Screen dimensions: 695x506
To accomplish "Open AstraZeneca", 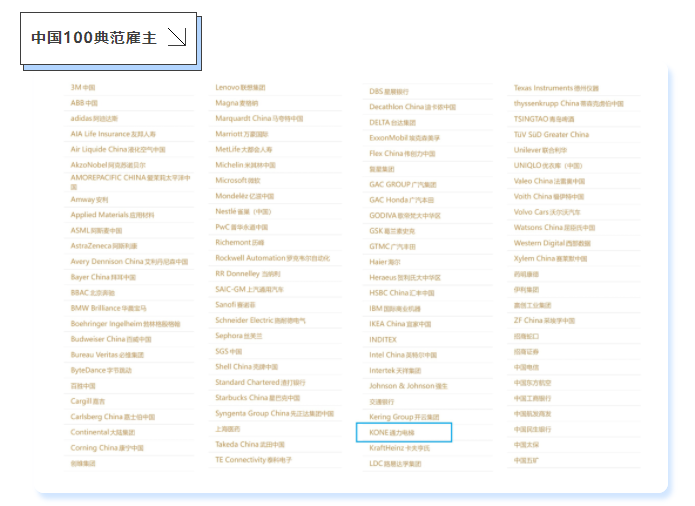I will (x=104, y=246).
